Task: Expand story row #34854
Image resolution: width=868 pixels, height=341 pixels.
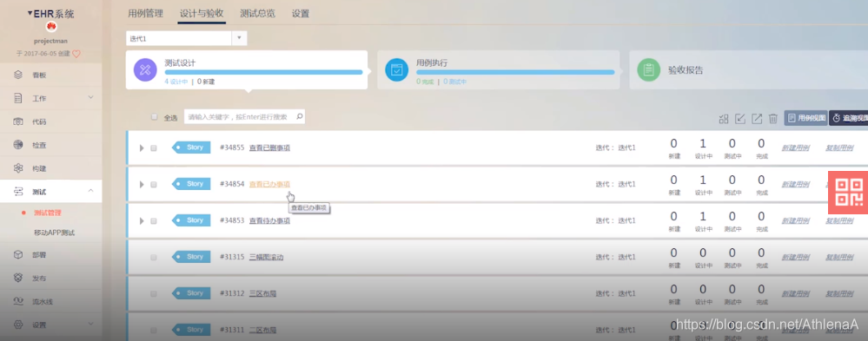Action: click(142, 185)
